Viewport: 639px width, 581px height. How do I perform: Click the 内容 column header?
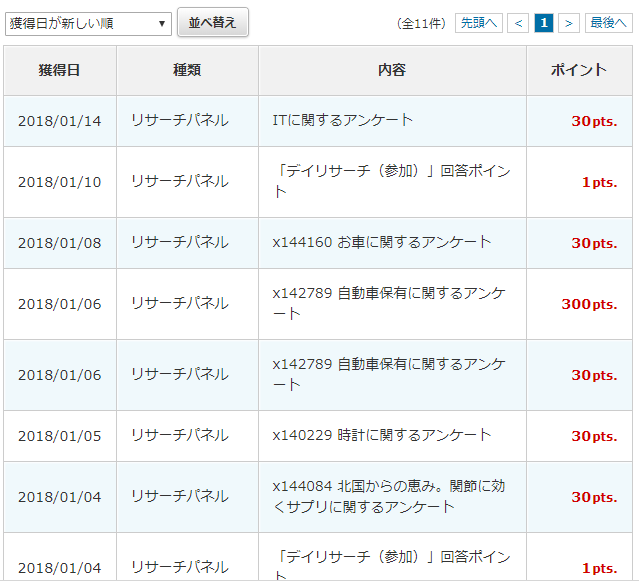coord(392,70)
